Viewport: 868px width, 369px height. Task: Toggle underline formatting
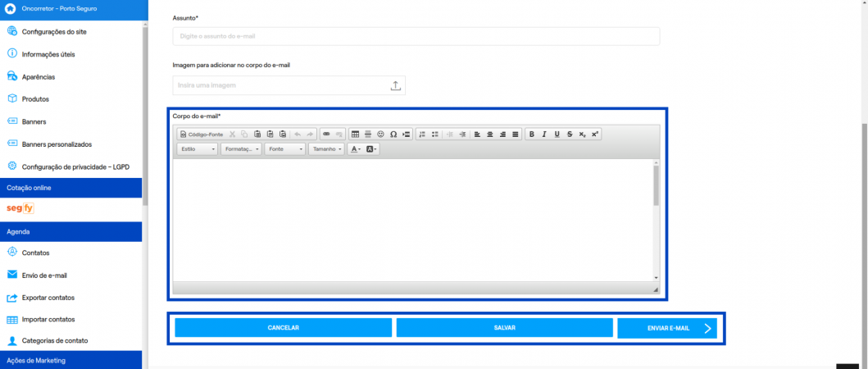pyautogui.click(x=557, y=134)
